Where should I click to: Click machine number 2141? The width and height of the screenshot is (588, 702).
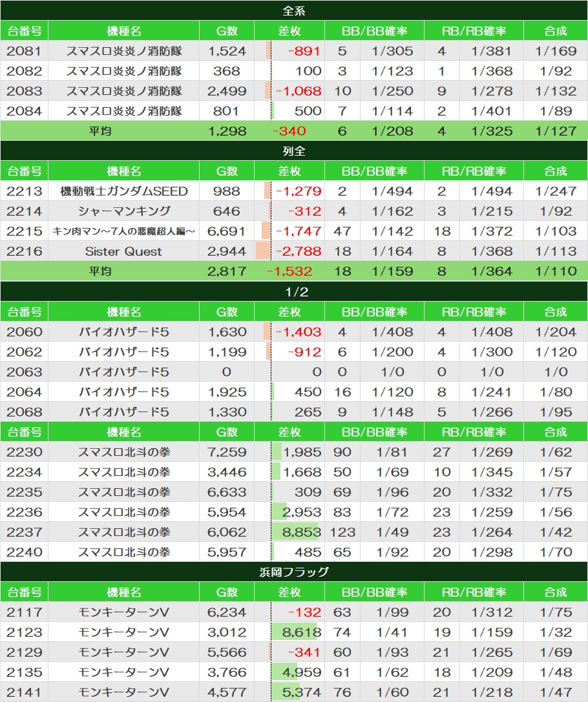[24, 692]
